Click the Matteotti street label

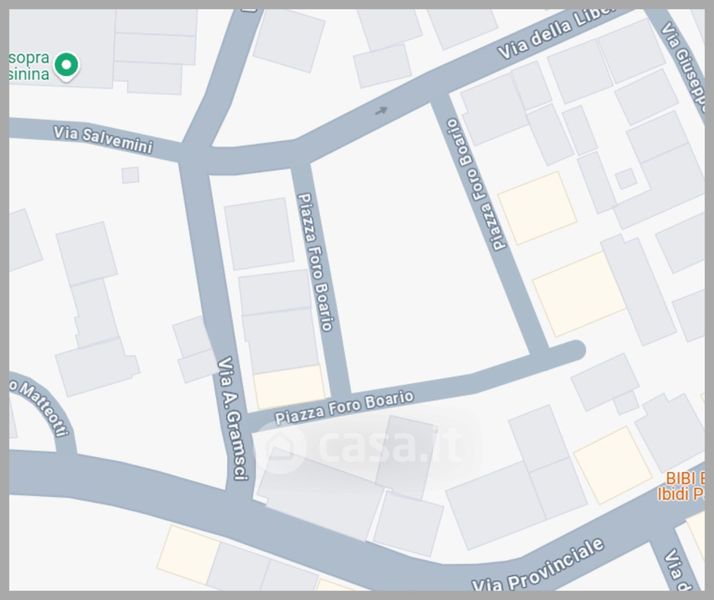[38, 405]
